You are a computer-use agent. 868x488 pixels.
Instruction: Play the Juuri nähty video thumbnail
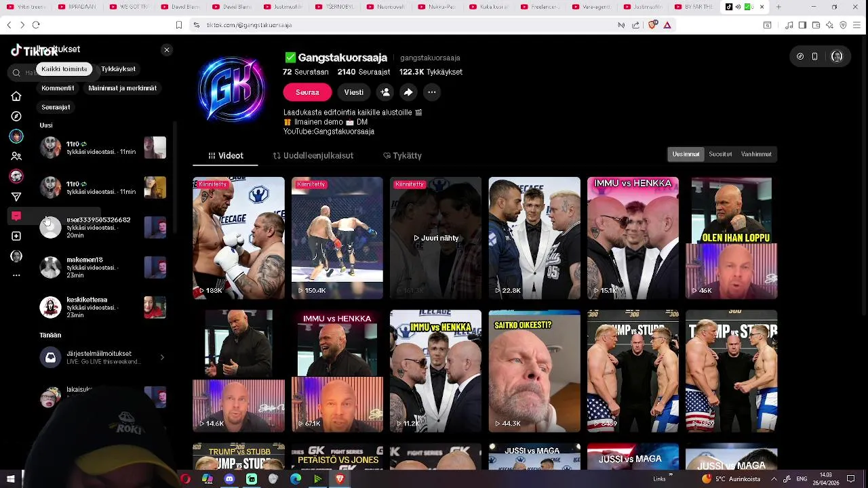(435, 238)
